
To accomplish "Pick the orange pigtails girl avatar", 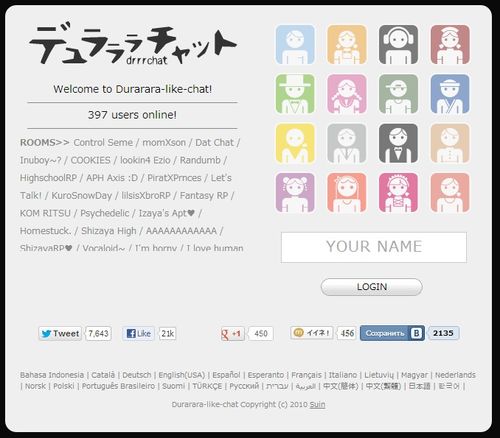I will [x=347, y=44].
